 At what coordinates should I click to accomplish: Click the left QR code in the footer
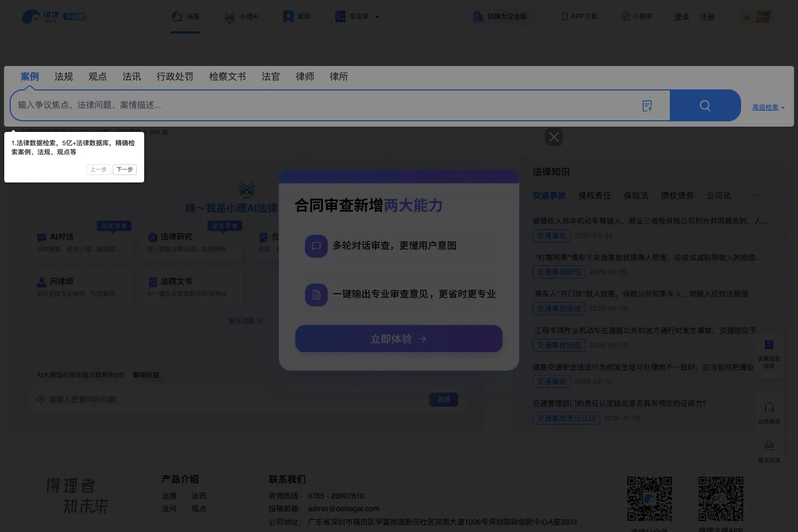(650, 499)
